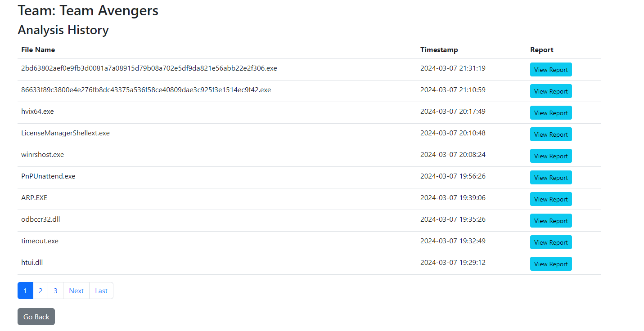The height and width of the screenshot is (331, 644).
Task: Click the Next page link
Action: coord(76,291)
